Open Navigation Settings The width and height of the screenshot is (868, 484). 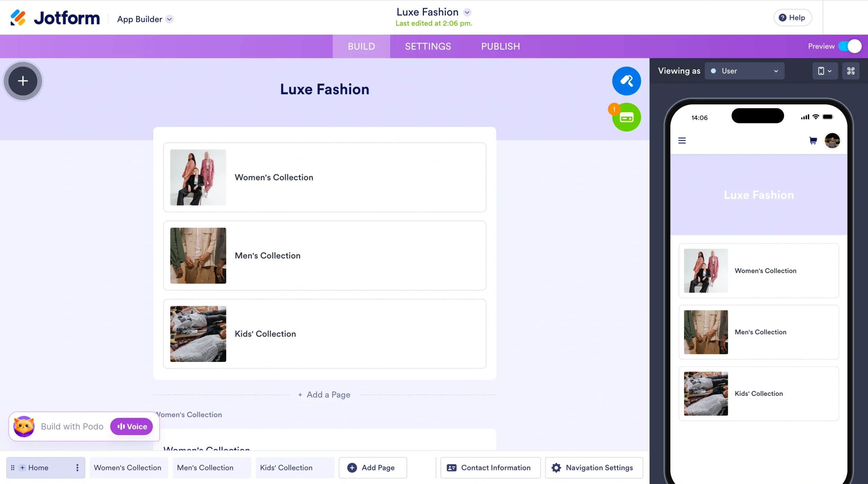pyautogui.click(x=594, y=468)
